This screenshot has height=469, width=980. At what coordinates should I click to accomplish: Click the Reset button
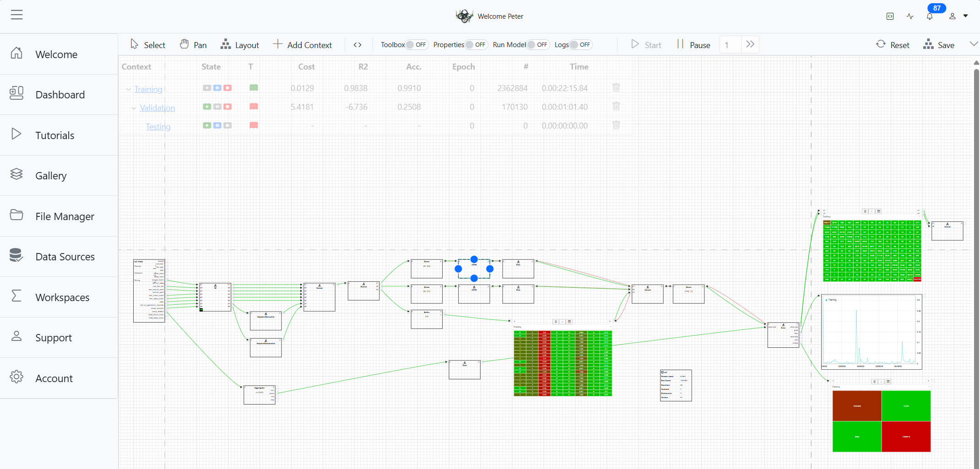[x=893, y=45]
